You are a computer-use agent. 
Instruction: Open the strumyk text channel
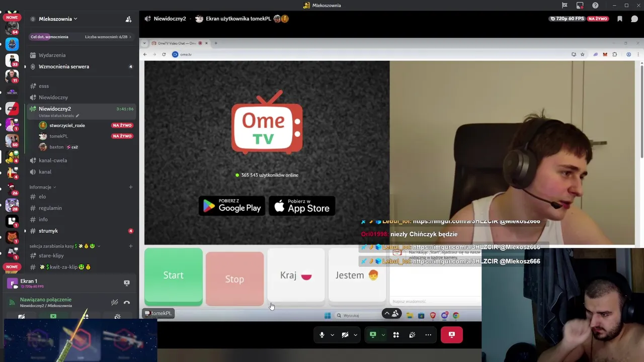coord(80,231)
